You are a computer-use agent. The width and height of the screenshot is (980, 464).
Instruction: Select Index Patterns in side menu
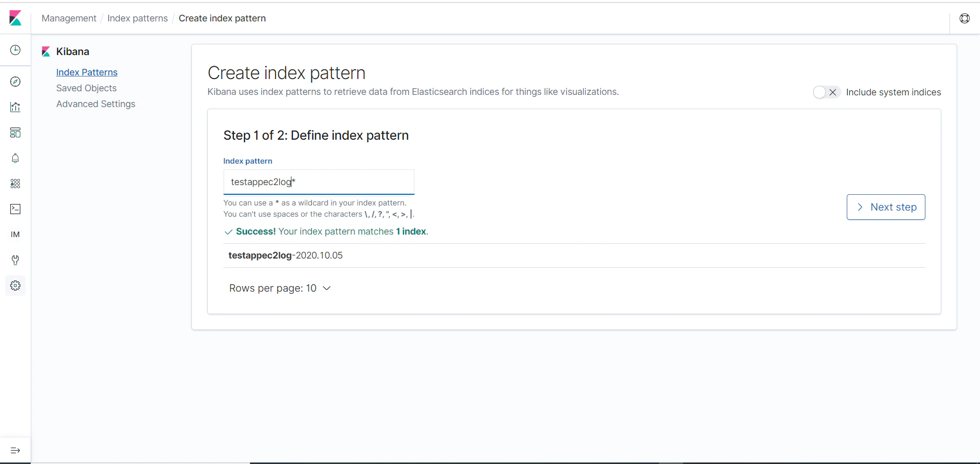point(87,72)
